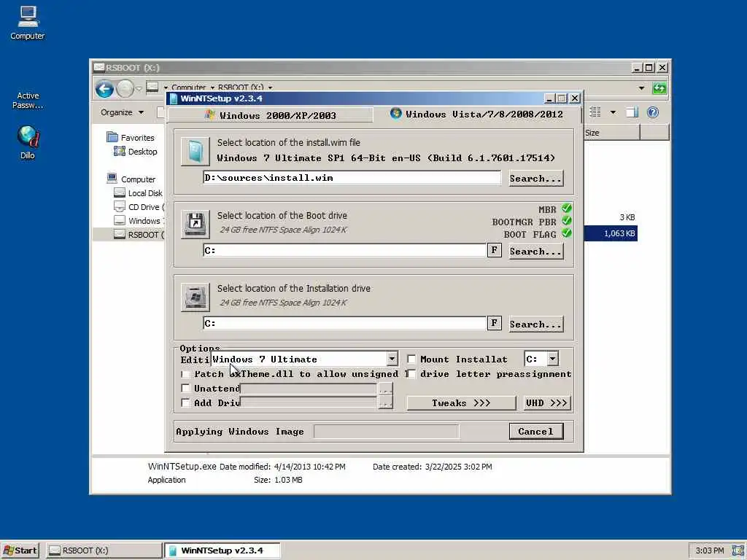Enable the Unattend checkbox
The image size is (747, 560).
coord(186,388)
